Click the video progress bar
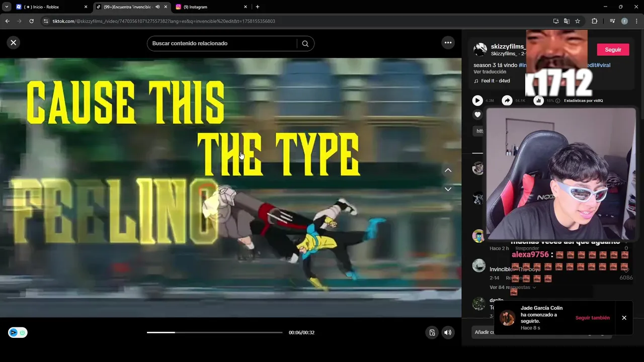The height and width of the screenshot is (362, 644). tap(214, 332)
